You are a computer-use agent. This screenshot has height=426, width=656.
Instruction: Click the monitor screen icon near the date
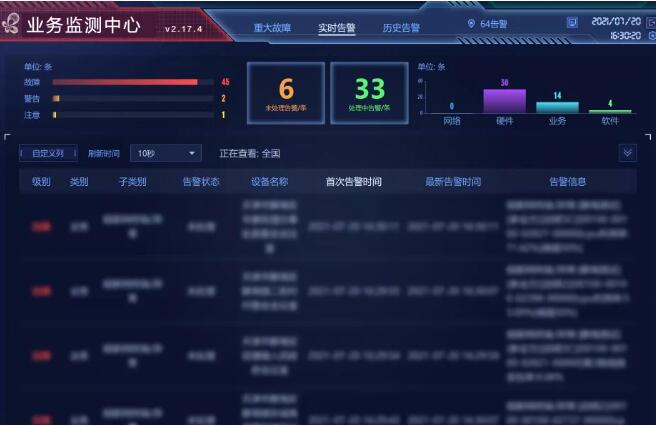click(572, 22)
